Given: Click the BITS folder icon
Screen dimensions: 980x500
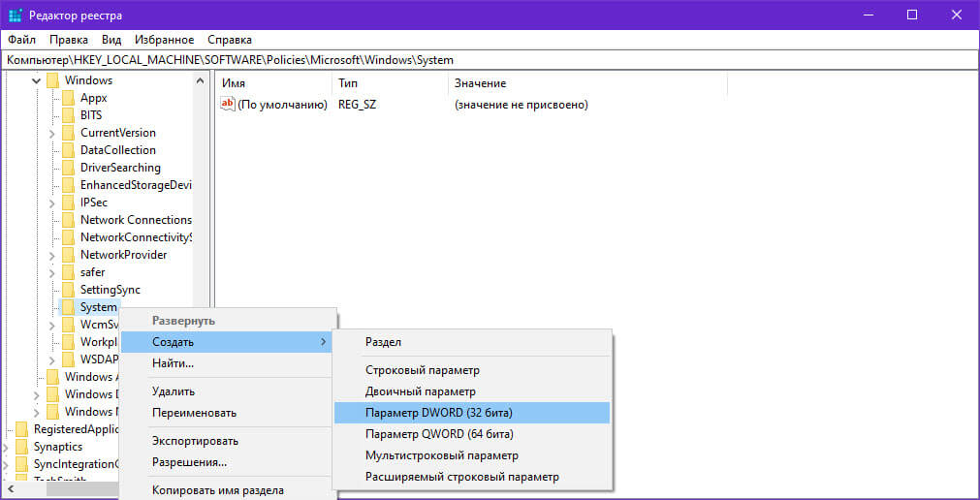Looking at the screenshot, I should click(68, 115).
